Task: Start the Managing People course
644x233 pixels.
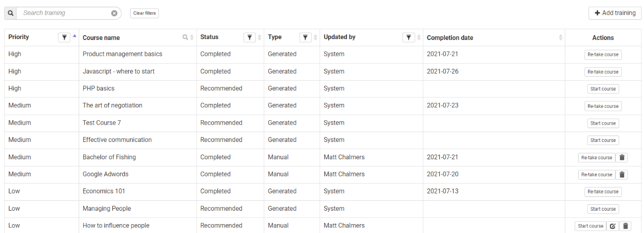Action: (x=603, y=209)
